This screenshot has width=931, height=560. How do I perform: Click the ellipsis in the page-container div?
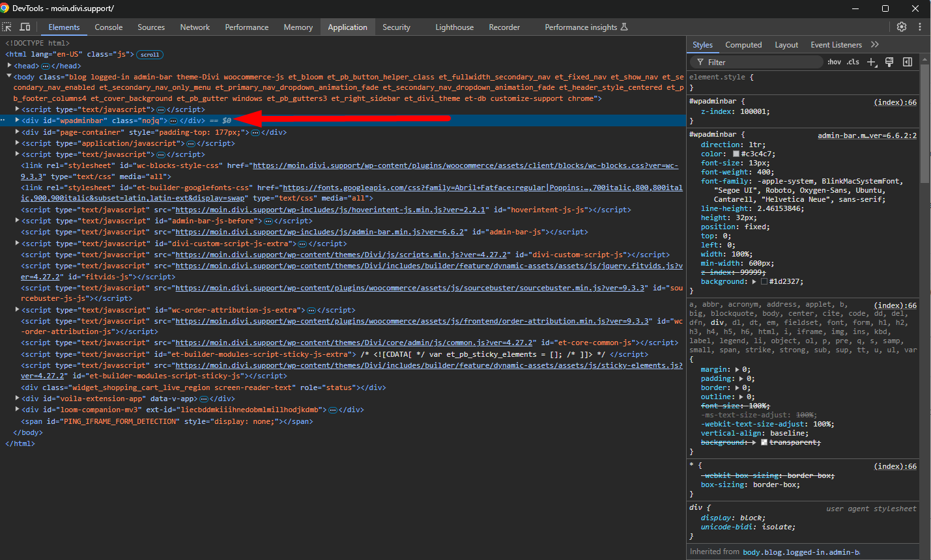(255, 132)
